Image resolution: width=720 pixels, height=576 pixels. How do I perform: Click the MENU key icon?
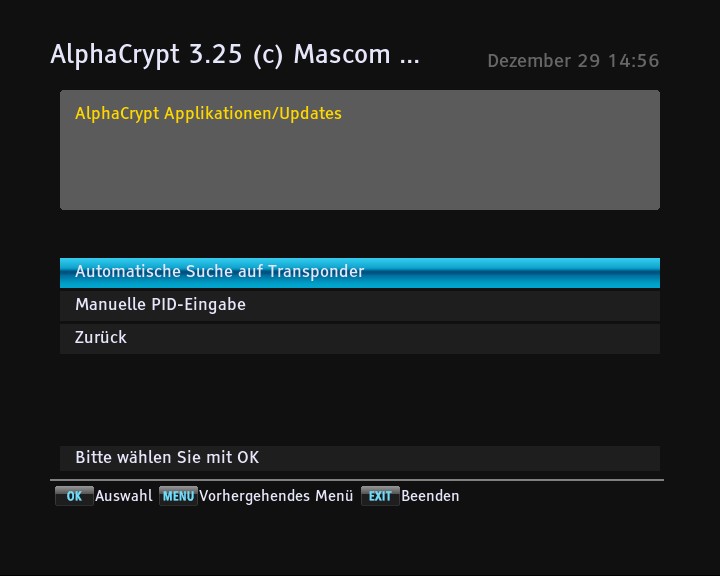point(178,496)
